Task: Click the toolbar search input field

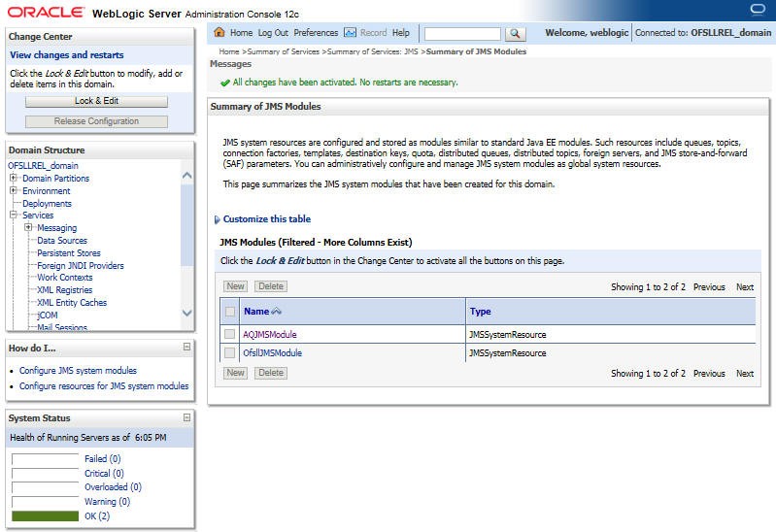Action: click(462, 34)
